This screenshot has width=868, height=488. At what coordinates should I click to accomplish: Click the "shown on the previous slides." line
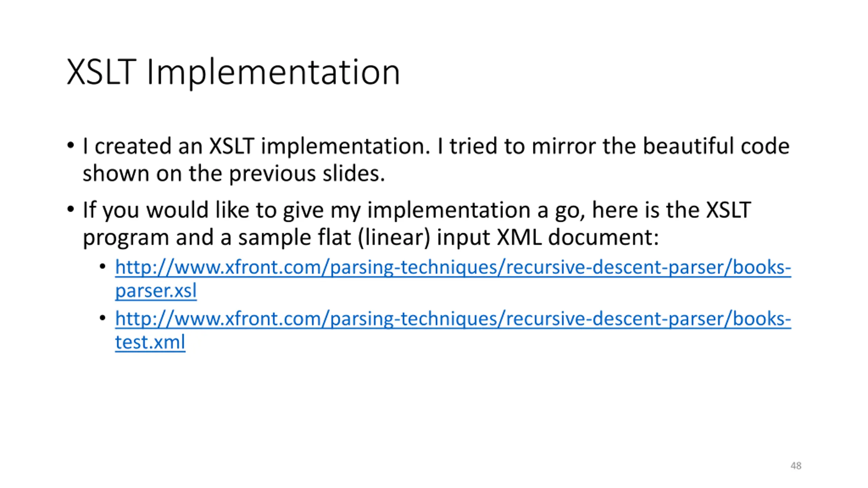point(234,174)
